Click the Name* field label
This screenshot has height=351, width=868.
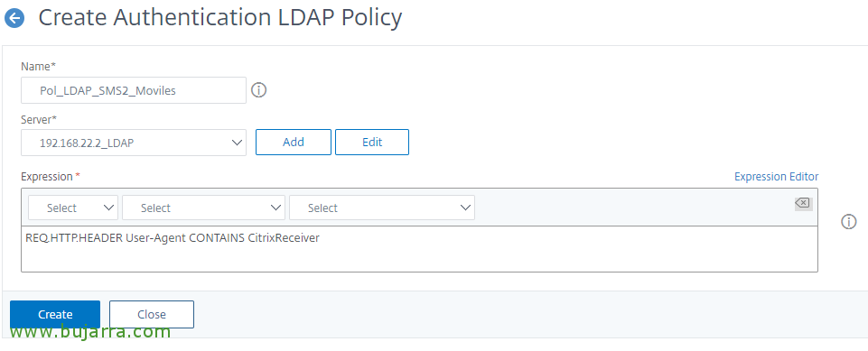39,67
